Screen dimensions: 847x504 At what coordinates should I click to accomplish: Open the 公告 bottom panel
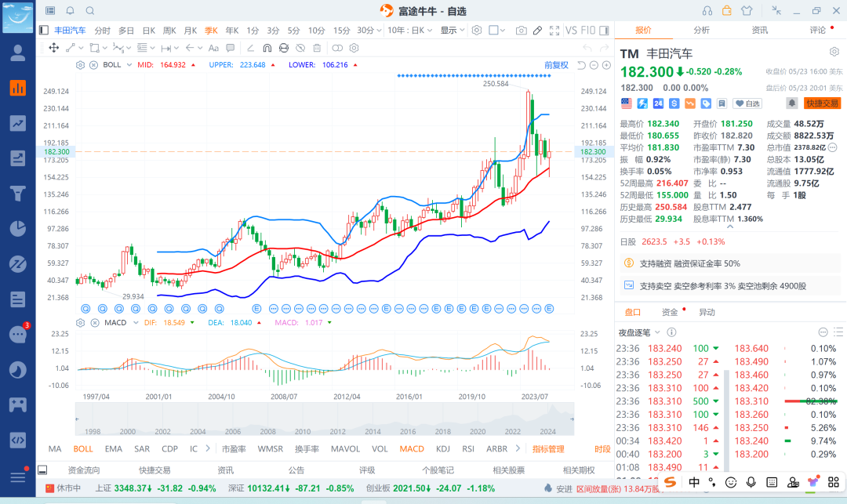point(296,470)
